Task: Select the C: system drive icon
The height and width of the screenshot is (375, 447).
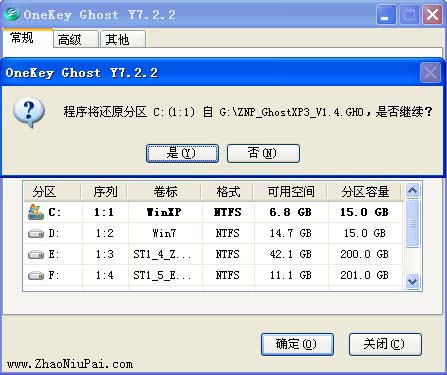Action: pyautogui.click(x=36, y=212)
